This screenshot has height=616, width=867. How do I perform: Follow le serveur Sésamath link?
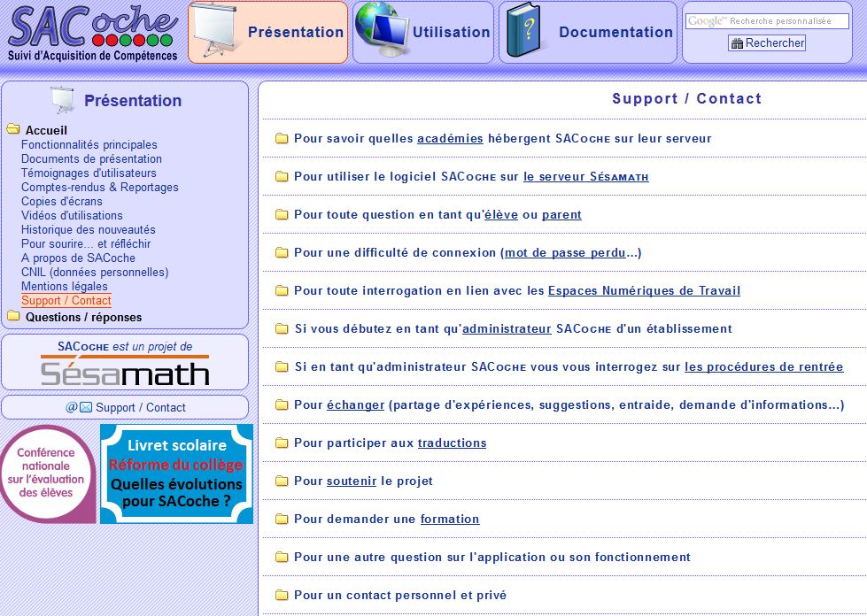pyautogui.click(x=586, y=177)
